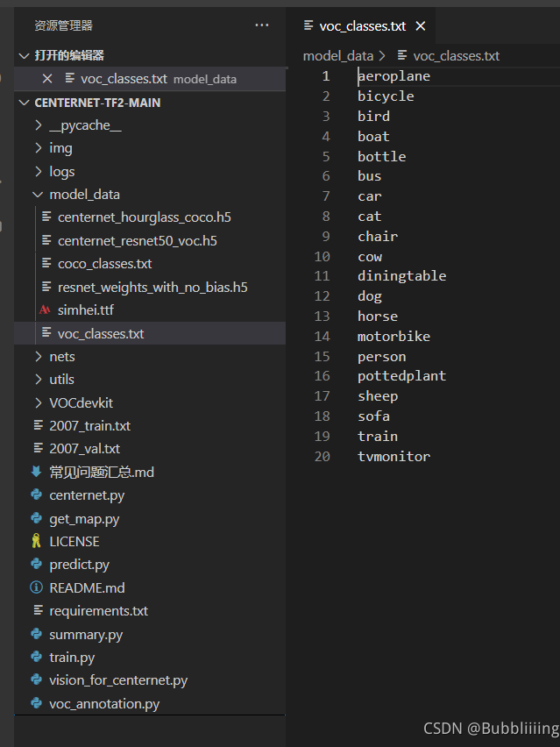Click the text 'bottle' on line 5
This screenshot has height=747, width=560.
click(382, 156)
